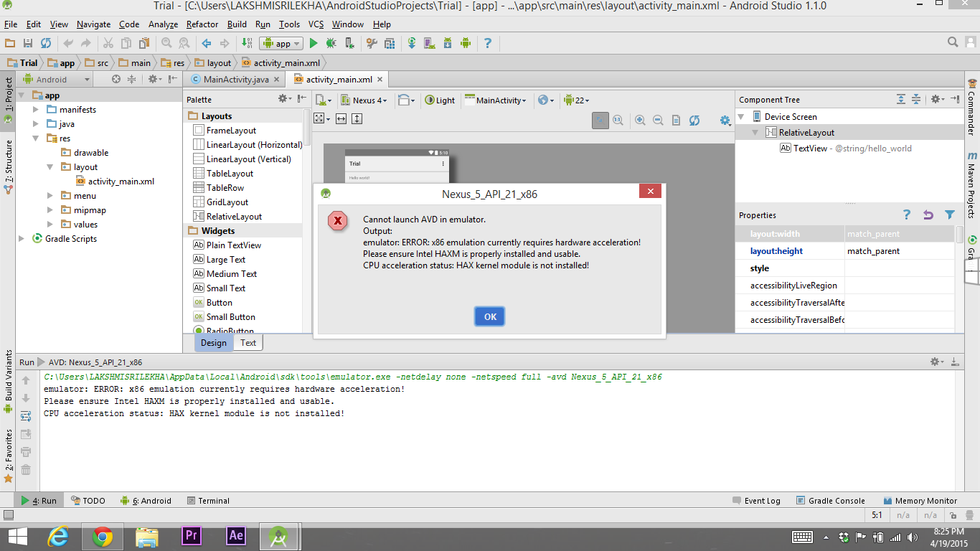980x551 pixels.
Task: Open Internet Explorer from the taskbar
Action: click(x=58, y=536)
